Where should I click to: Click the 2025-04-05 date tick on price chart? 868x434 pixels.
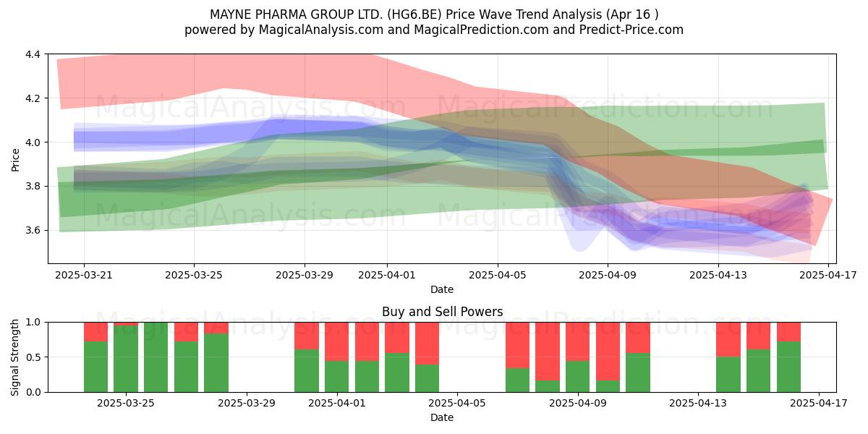[x=498, y=275]
